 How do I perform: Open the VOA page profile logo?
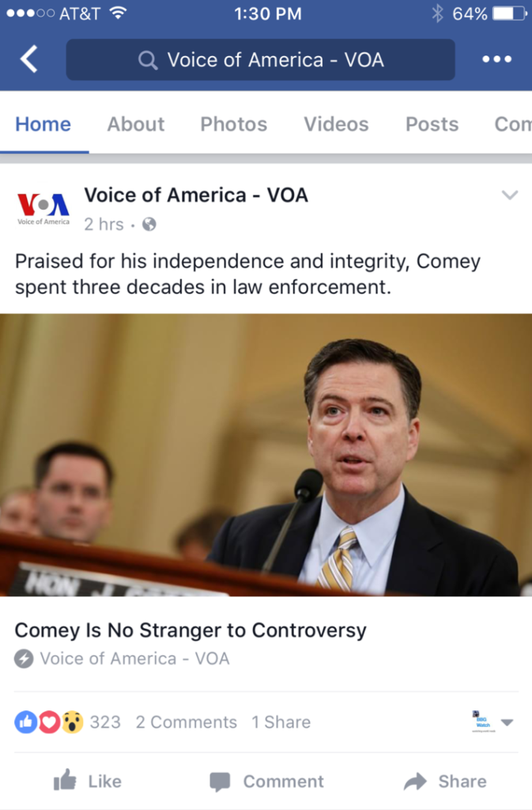(x=43, y=209)
